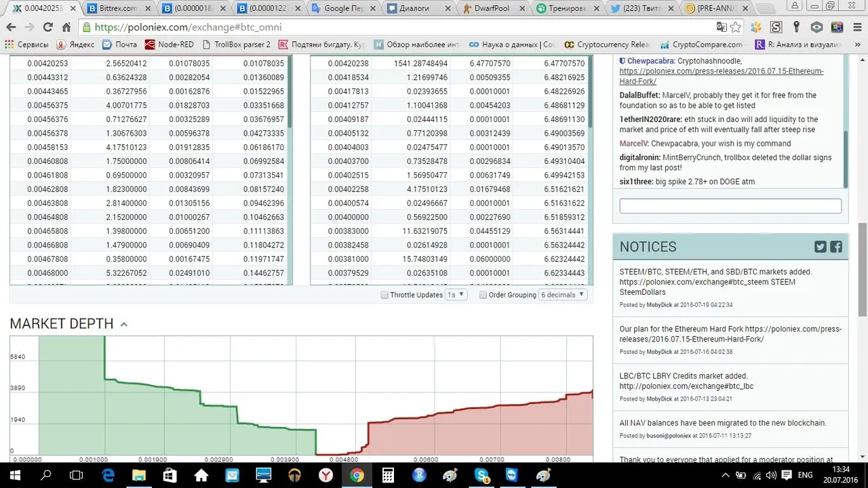
Task: Open the R application taskbar icon
Action: point(419,475)
